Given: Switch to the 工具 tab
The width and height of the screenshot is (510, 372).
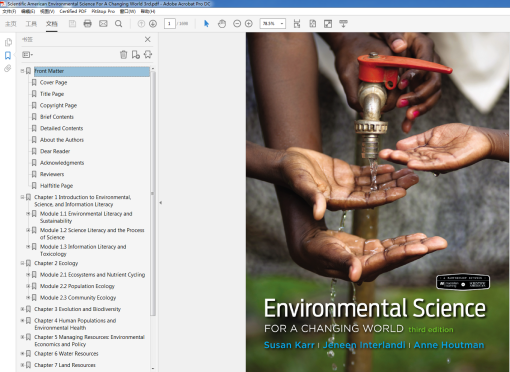Looking at the screenshot, I should [x=31, y=24].
